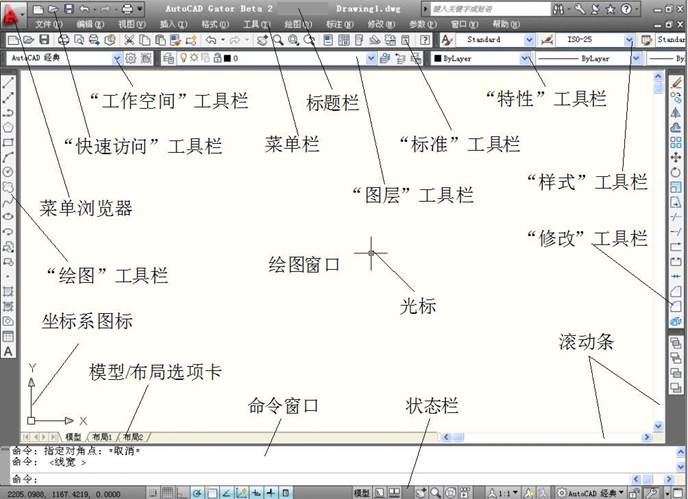This screenshot has width=688, height=499.
Task: Click the Favorites star icon in title bar
Action: coord(610,9)
